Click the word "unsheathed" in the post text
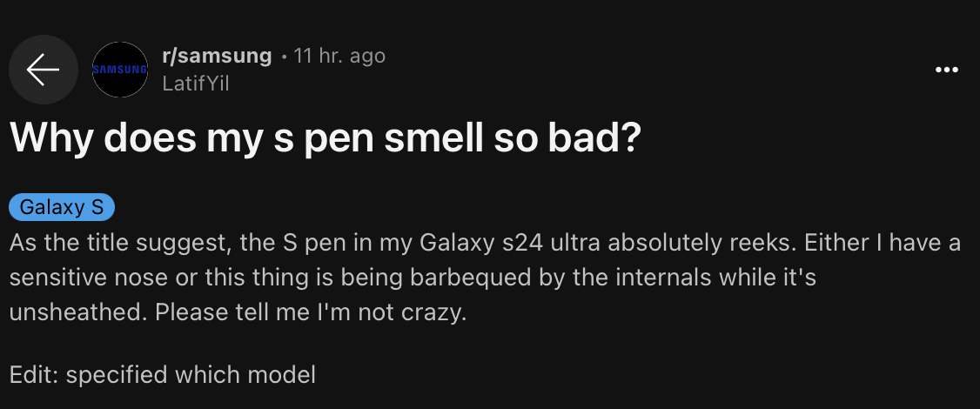 pyautogui.click(x=75, y=312)
